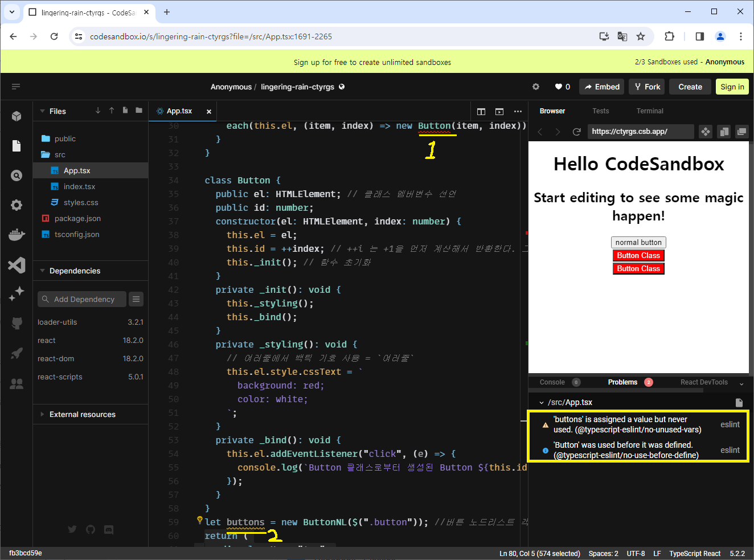
Task: Collapse the Files section
Action: (x=42, y=111)
